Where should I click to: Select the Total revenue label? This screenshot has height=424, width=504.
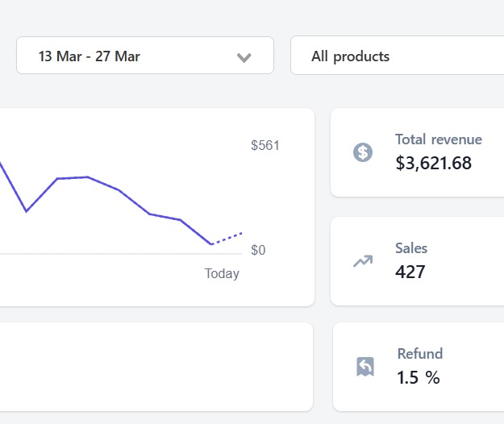coord(438,139)
